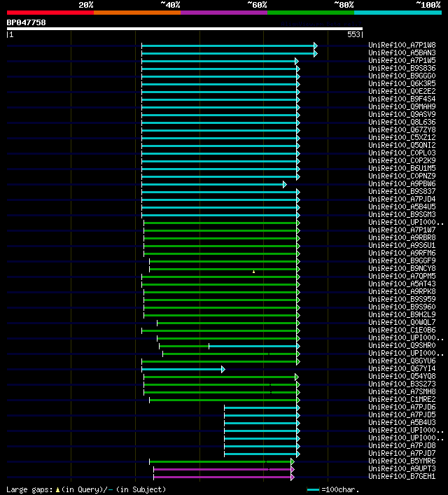Image resolution: width=448 pixels, height=495 pixels.
Task: Select the UniRef100_C1MRE2 hit label
Action: (402, 399)
